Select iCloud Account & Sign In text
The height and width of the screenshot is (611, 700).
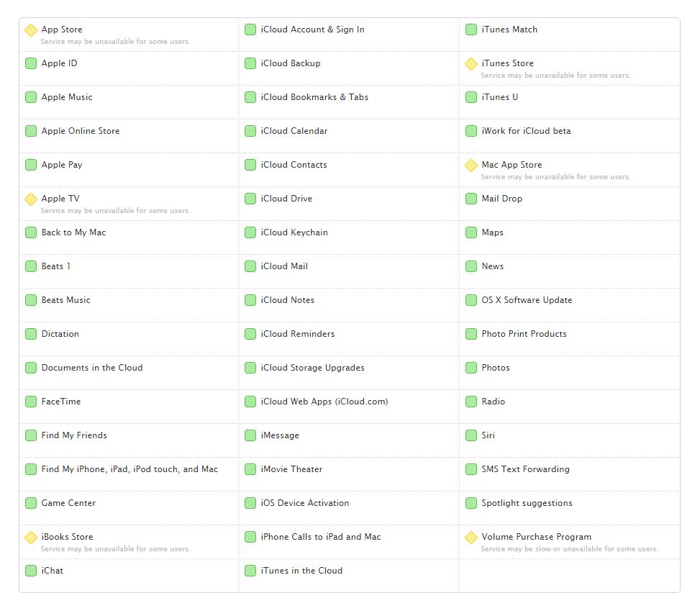click(312, 30)
